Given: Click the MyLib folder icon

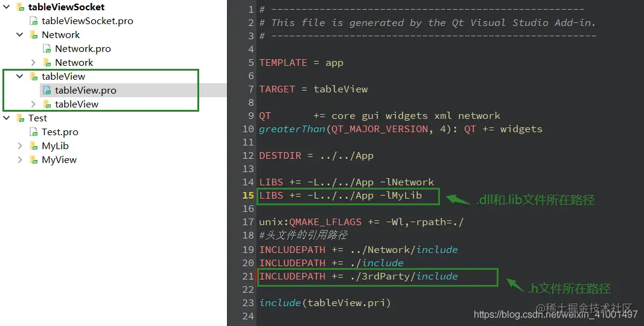Looking at the screenshot, I should (x=34, y=145).
